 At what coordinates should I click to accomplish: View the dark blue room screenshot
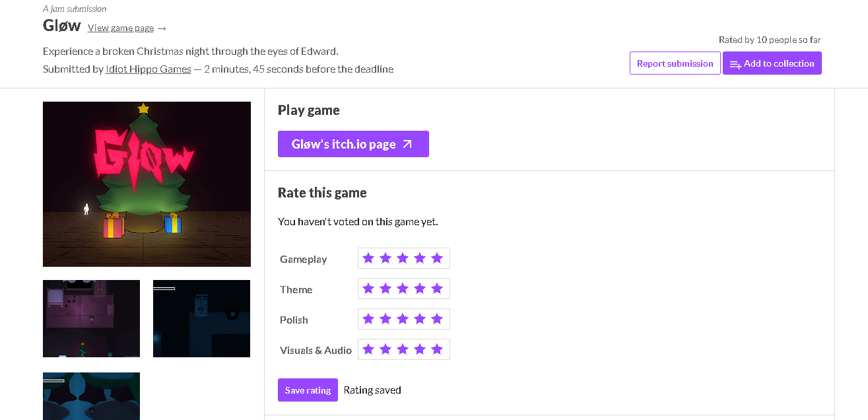(201, 318)
